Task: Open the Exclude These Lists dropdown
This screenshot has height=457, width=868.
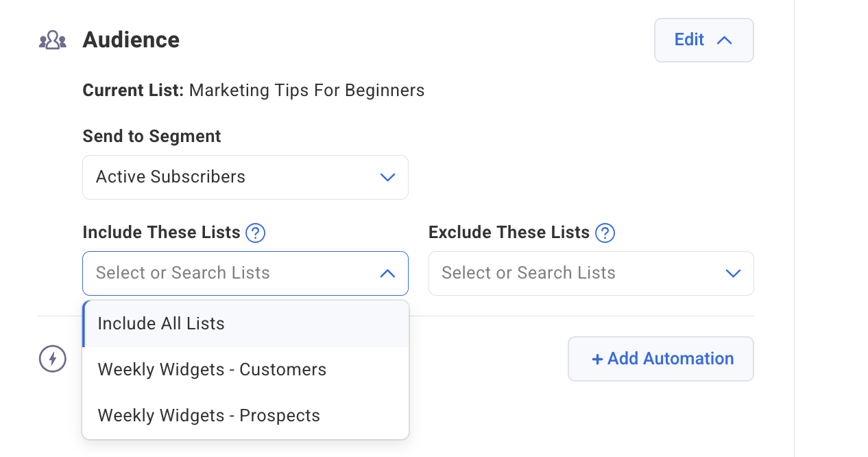Action: coord(591,273)
